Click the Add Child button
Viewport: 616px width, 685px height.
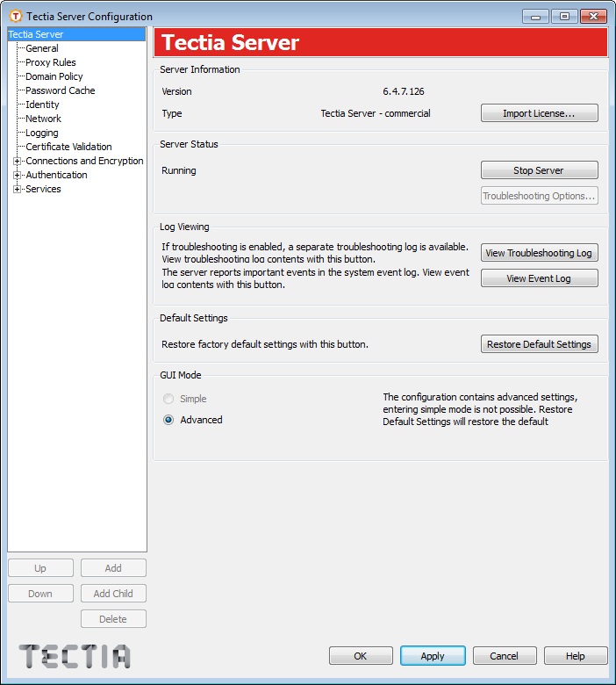[x=113, y=594]
